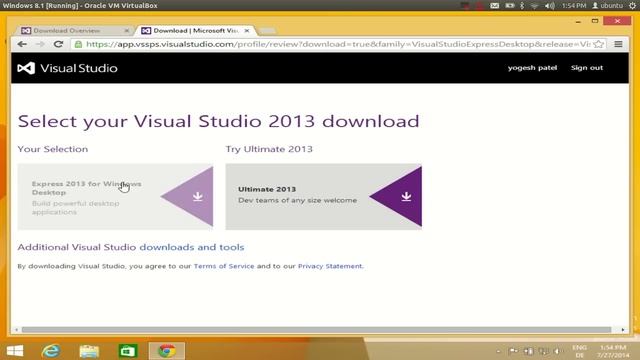Bookmark the page with star icon
This screenshot has height=360, width=640.
(x=598, y=44)
